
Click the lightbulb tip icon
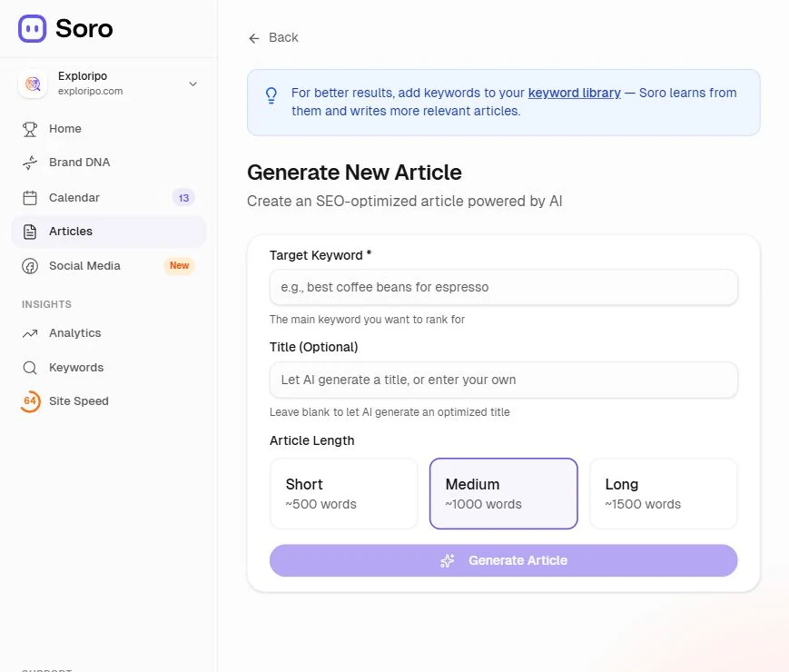tap(271, 95)
